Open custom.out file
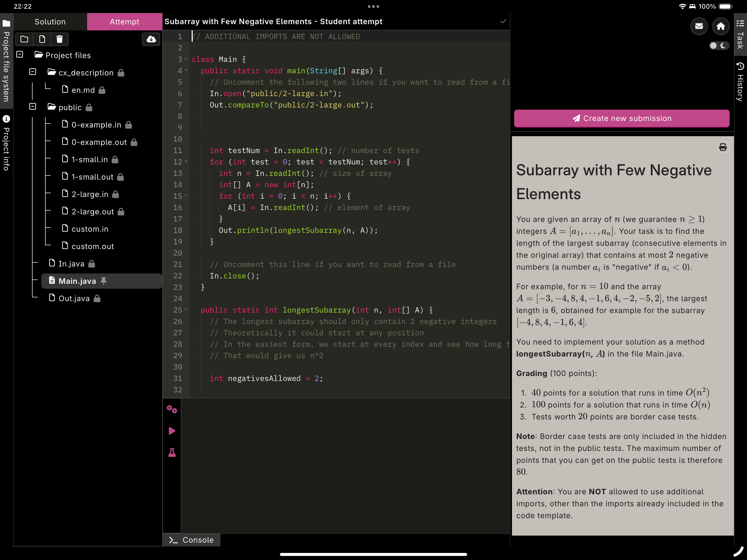Viewport: 747px width, 560px height. (93, 246)
